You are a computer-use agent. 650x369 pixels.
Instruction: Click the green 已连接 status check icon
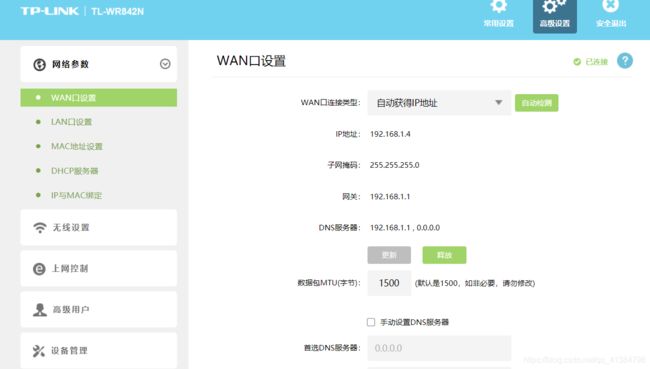coord(577,62)
